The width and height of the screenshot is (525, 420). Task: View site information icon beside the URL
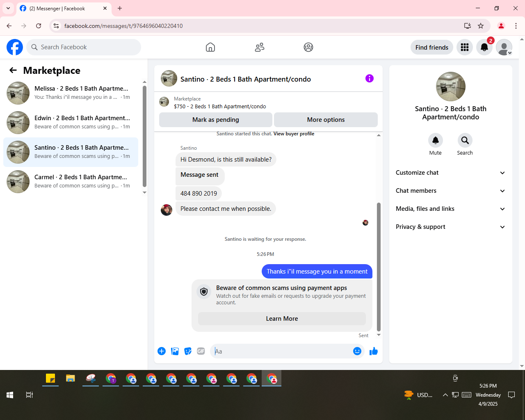coord(56,26)
